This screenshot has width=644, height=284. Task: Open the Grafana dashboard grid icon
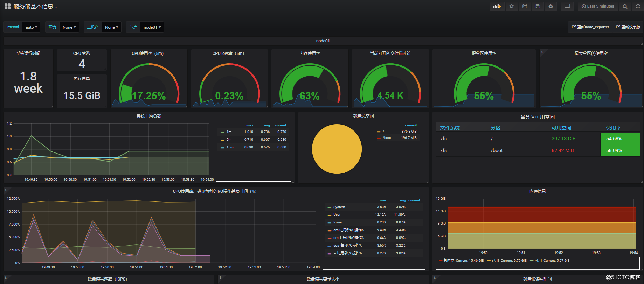tap(7, 6)
